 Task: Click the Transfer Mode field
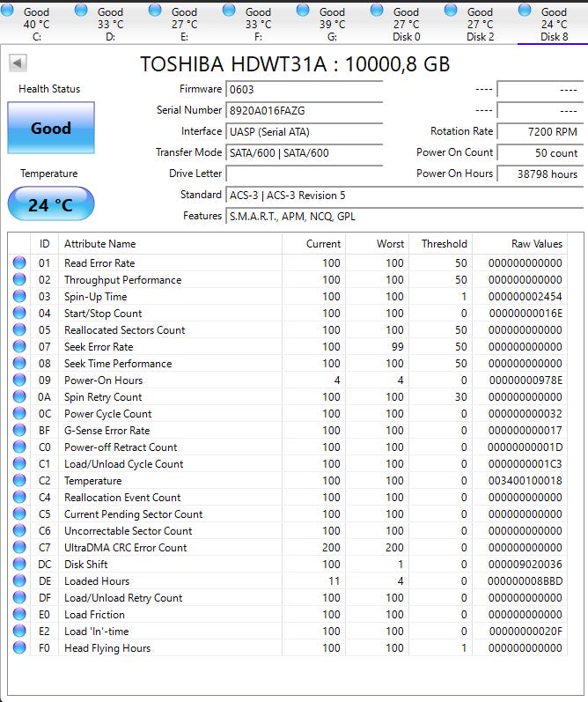click(x=305, y=152)
